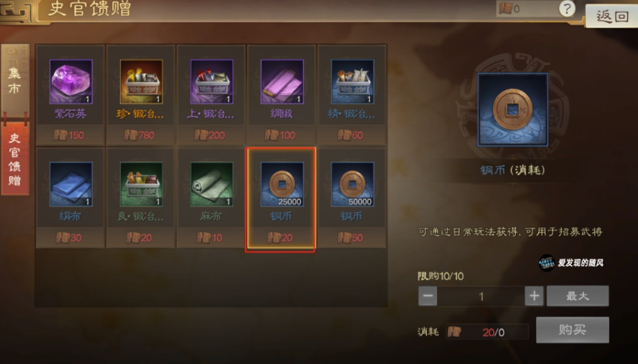This screenshot has height=364, width=638.
Task: Click the large 铜币 preview image
Action: (x=513, y=109)
